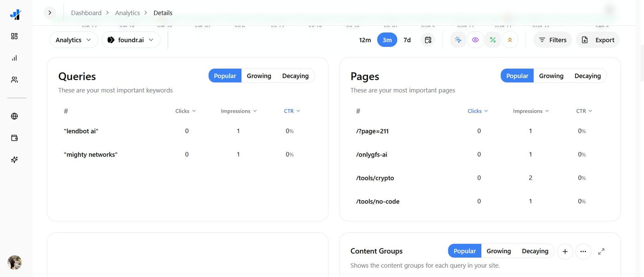Open the dashboard grid icon in sidebar

tap(14, 36)
